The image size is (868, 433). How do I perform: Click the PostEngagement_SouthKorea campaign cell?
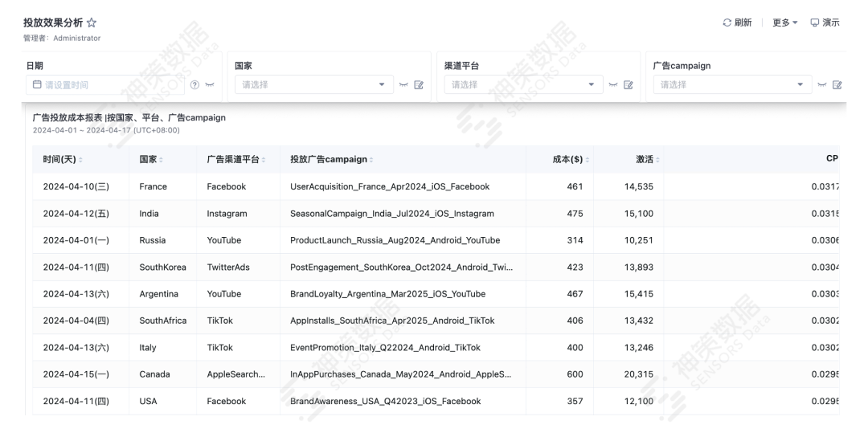(x=401, y=267)
